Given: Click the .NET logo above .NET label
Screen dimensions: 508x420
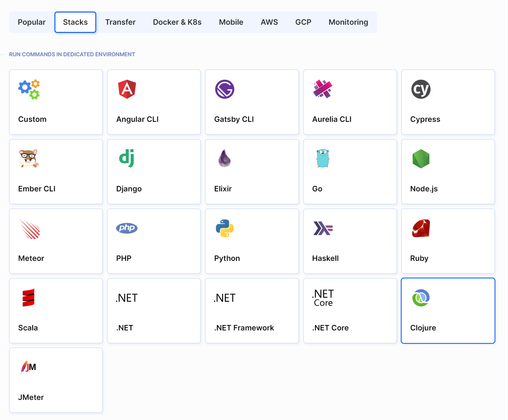Looking at the screenshot, I should click(x=127, y=298).
